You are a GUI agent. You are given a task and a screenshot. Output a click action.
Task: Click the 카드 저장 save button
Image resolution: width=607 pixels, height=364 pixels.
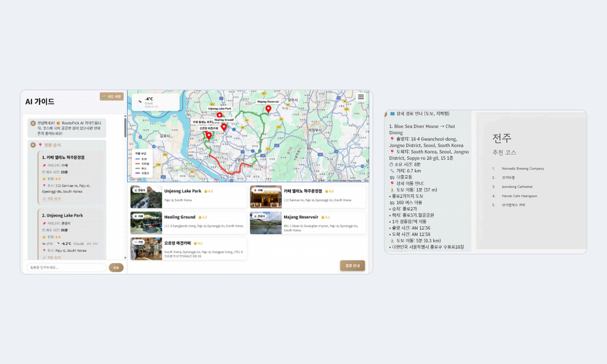point(112,97)
